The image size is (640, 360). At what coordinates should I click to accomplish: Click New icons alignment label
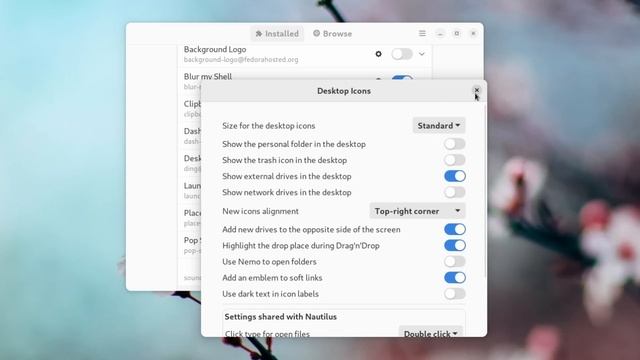(260, 211)
